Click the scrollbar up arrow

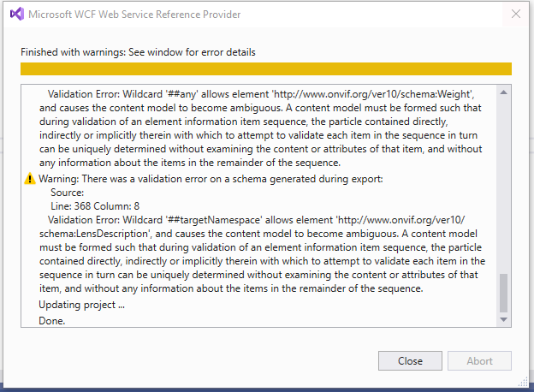503,92
